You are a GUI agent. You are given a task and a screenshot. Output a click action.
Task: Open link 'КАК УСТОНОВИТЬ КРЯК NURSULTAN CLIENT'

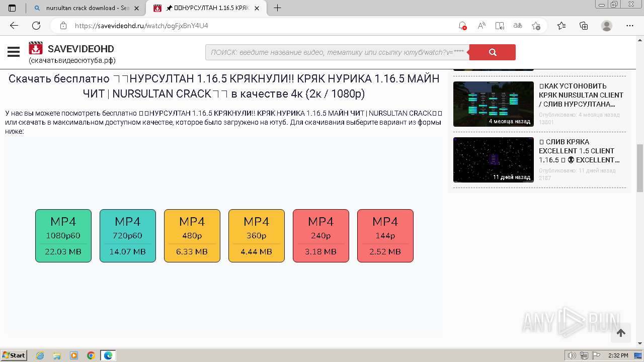(x=581, y=95)
